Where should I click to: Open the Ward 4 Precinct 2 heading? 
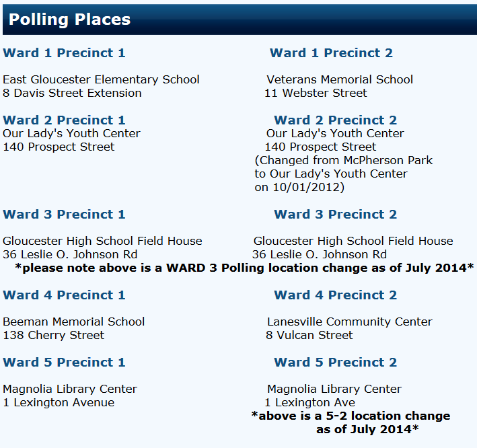[335, 295]
